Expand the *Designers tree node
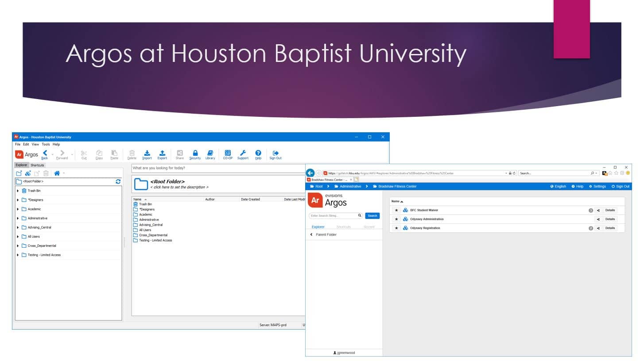The height and width of the screenshot is (361, 644). click(x=18, y=200)
